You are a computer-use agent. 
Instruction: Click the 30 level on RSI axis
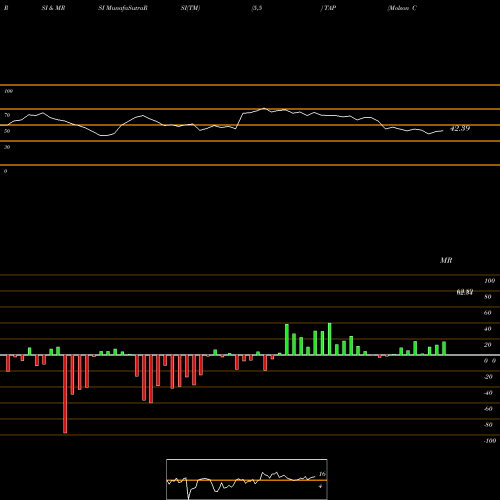7,147
